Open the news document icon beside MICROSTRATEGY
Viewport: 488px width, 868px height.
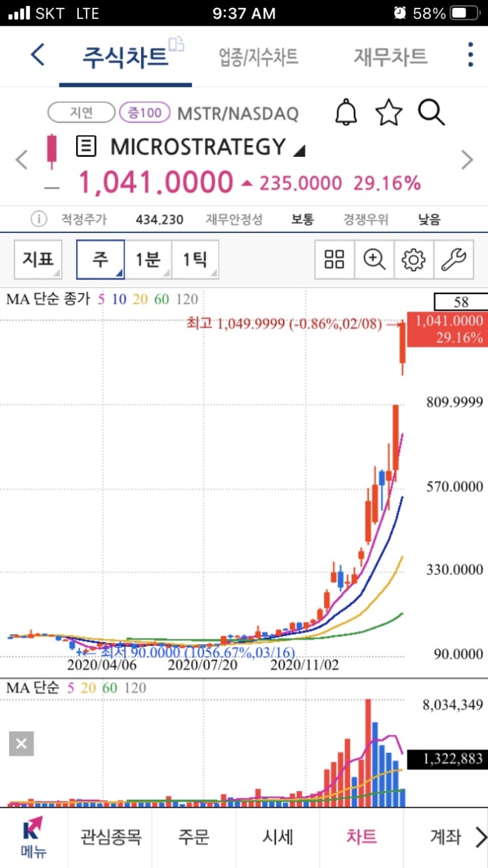86,146
